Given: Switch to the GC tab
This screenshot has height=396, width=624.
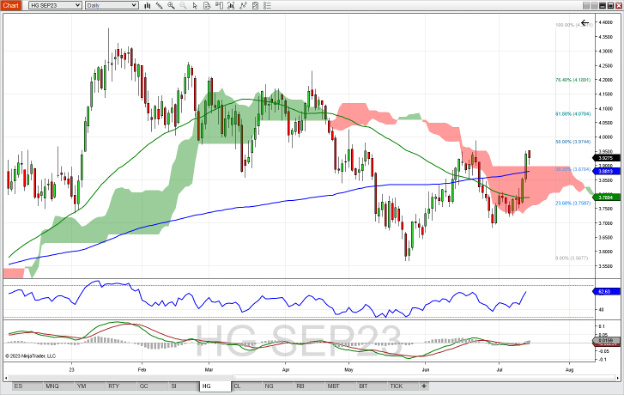Looking at the screenshot, I should [x=152, y=386].
